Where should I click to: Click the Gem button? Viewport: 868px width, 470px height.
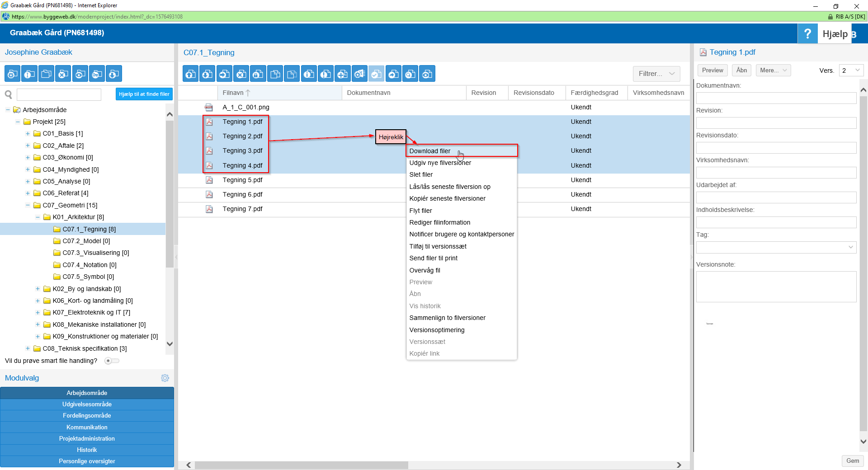coord(853,461)
